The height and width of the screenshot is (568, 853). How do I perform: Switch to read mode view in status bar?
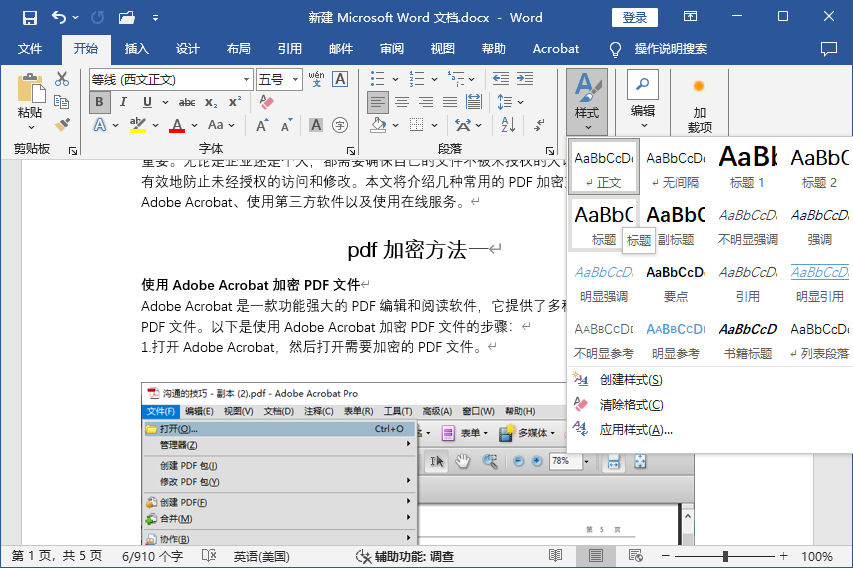tap(555, 555)
